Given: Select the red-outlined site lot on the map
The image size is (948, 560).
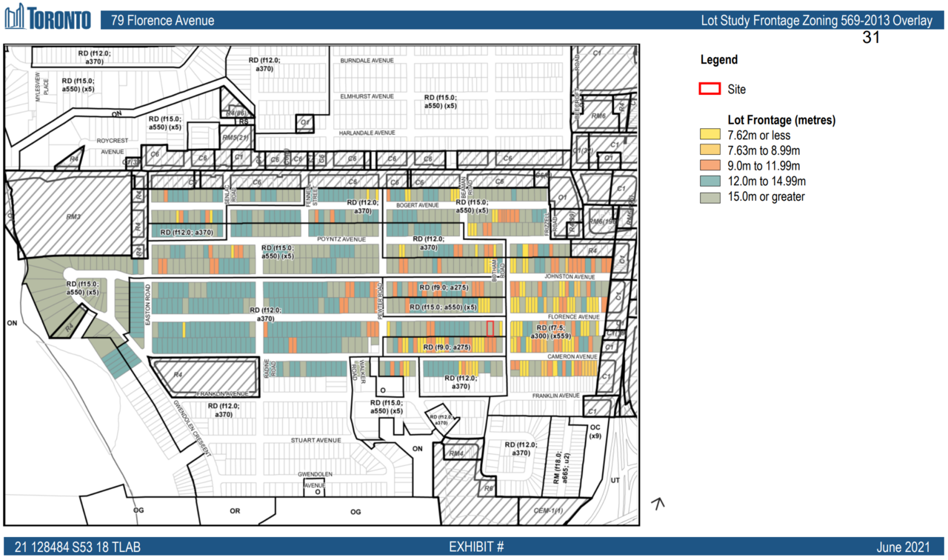Looking at the screenshot, I should [x=490, y=328].
